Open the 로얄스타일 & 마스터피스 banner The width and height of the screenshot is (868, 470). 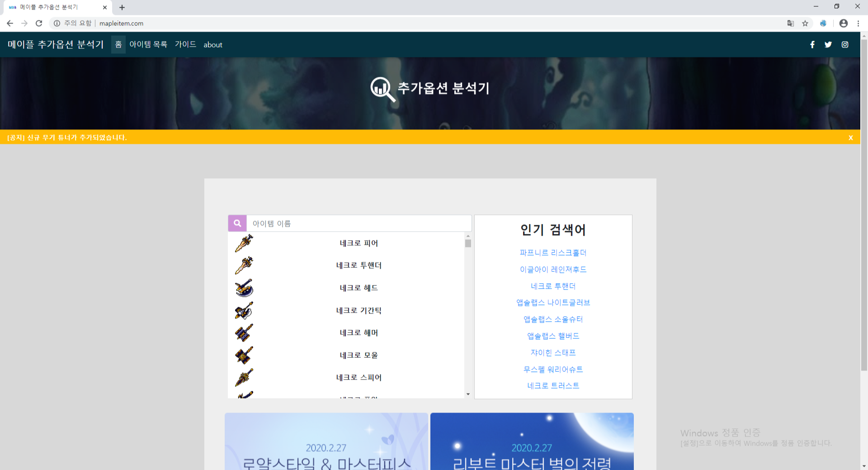pyautogui.click(x=326, y=442)
